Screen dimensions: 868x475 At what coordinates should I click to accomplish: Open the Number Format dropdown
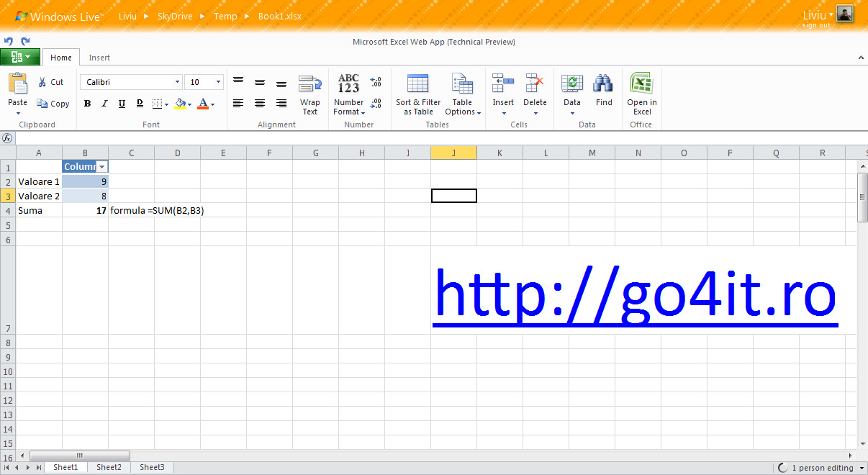click(349, 94)
